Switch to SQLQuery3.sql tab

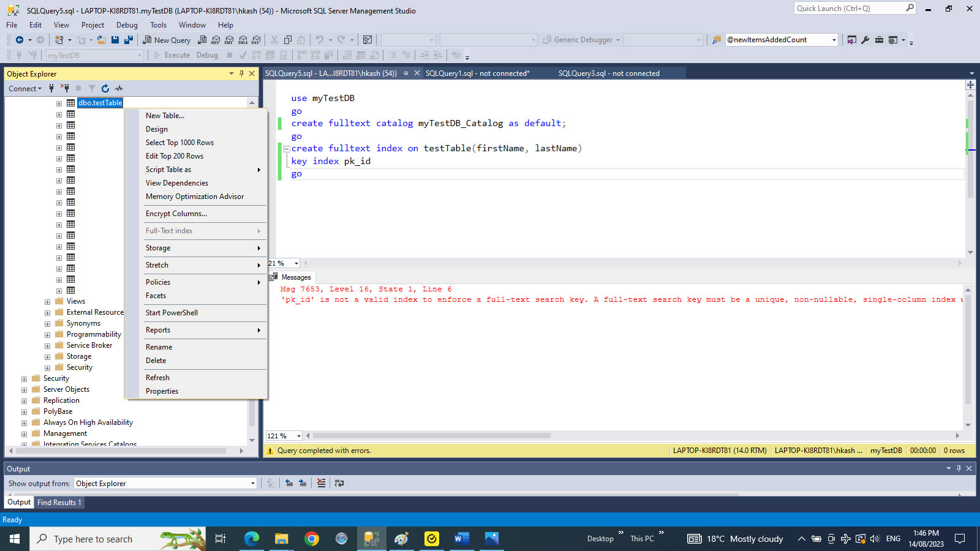609,73
